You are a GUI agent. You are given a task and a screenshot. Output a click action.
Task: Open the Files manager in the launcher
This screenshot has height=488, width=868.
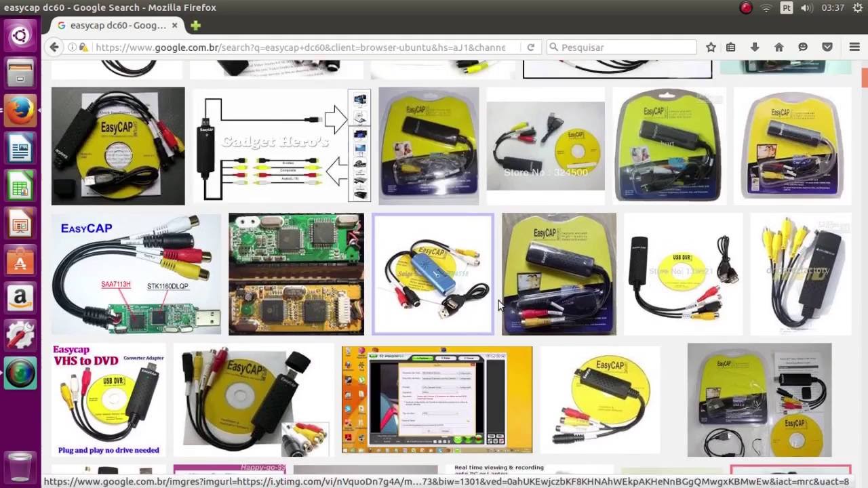(x=20, y=72)
